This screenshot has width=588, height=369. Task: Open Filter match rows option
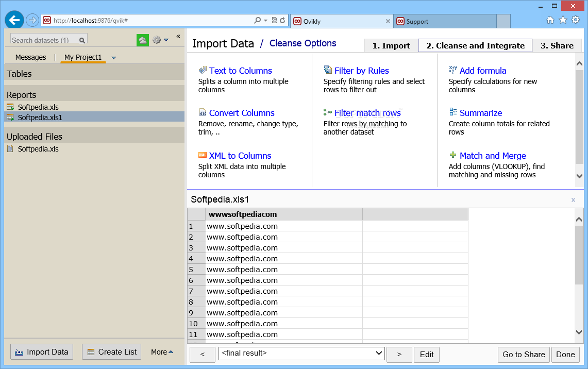coord(367,113)
